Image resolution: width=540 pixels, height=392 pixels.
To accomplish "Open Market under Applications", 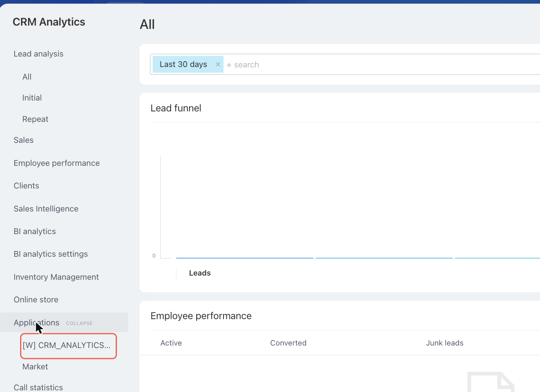I will click(35, 366).
